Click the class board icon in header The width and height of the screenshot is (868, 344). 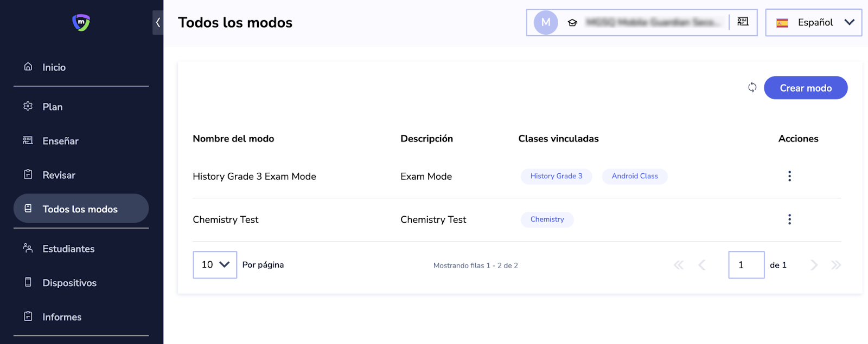tap(743, 22)
